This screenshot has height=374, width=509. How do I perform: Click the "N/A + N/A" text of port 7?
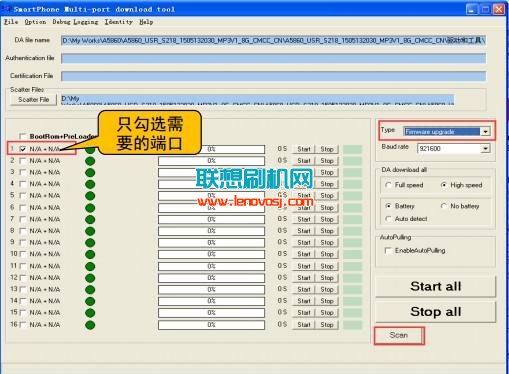click(x=45, y=219)
